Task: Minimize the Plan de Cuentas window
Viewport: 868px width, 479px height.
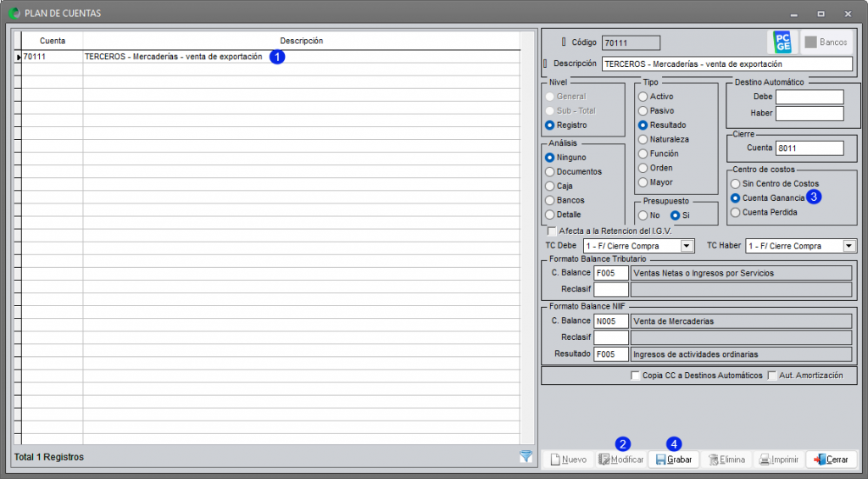Action: pyautogui.click(x=793, y=14)
